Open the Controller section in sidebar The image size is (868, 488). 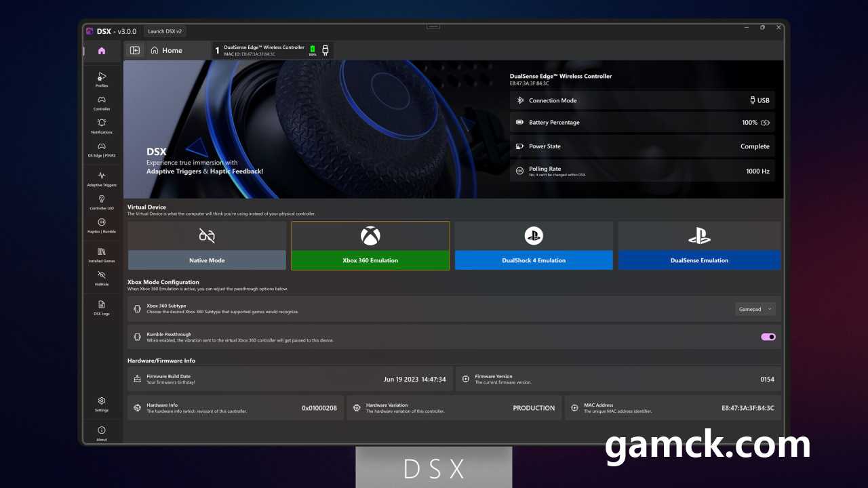(x=102, y=103)
